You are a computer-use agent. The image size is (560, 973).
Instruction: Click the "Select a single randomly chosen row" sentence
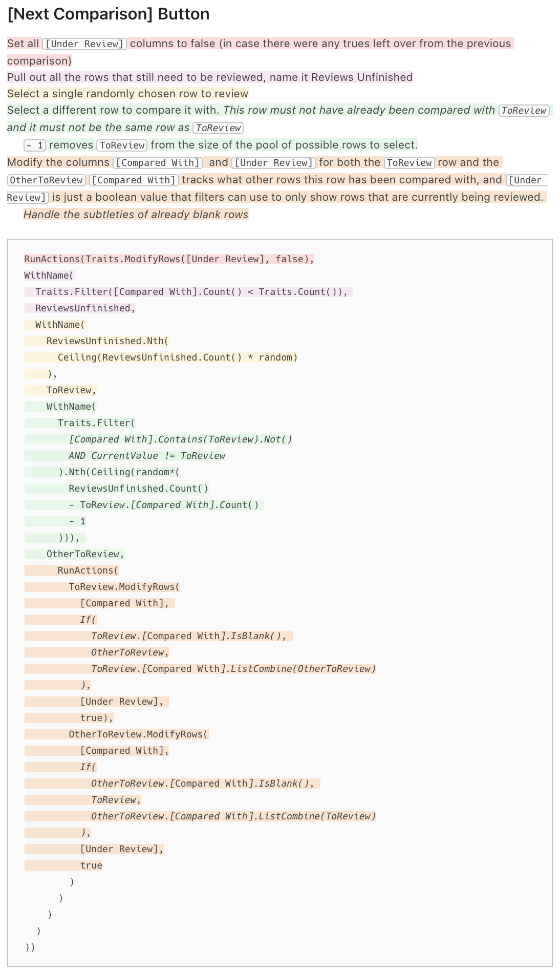pyautogui.click(x=127, y=94)
